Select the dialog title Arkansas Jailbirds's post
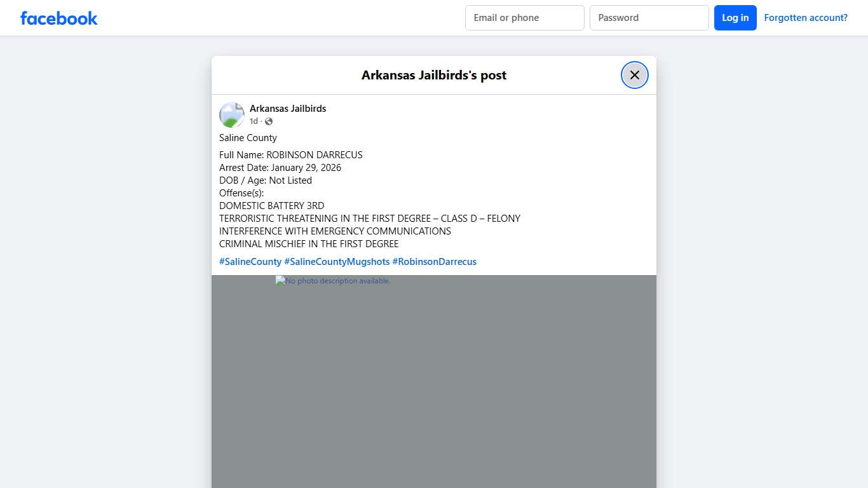 coord(434,75)
